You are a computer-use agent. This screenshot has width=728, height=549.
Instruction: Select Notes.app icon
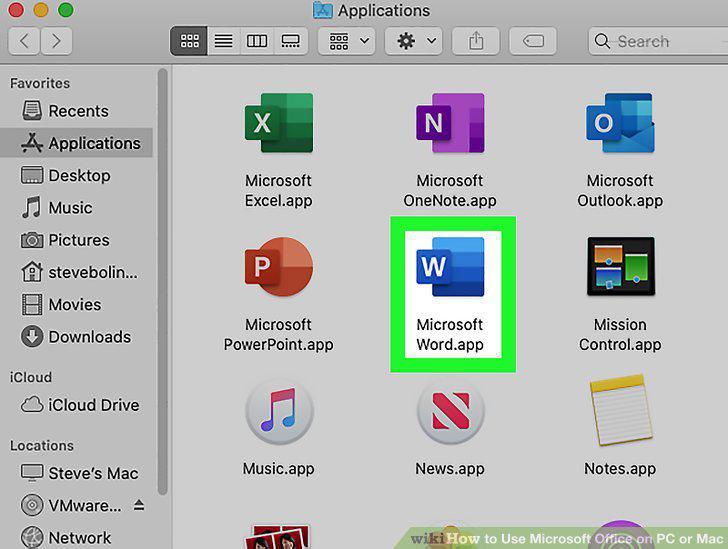(x=621, y=410)
